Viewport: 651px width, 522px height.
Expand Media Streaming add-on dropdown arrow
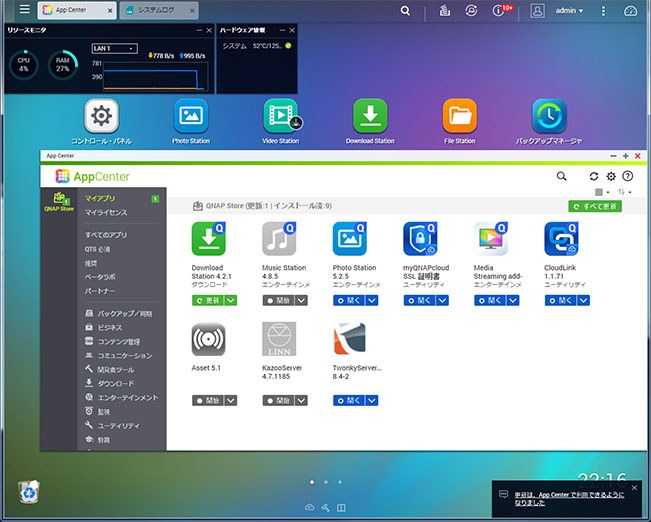pyautogui.click(x=513, y=300)
